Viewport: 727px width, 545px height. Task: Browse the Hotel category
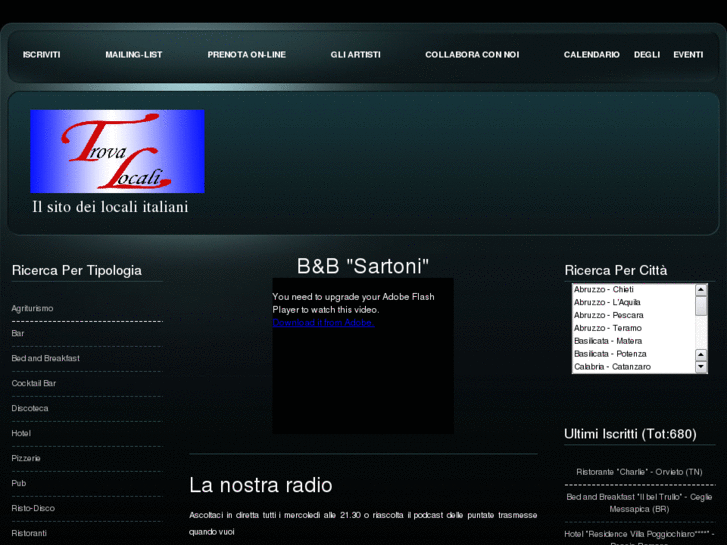click(x=21, y=434)
